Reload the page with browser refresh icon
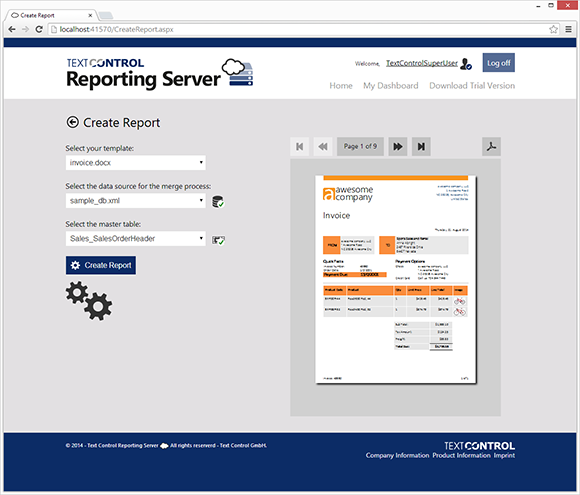This screenshot has height=495, width=580. (39, 29)
